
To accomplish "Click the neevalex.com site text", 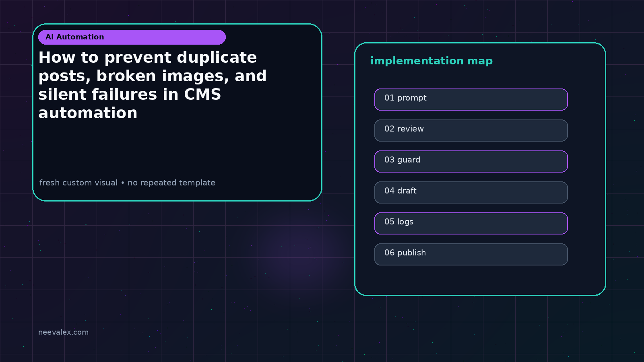I will pyautogui.click(x=63, y=332).
